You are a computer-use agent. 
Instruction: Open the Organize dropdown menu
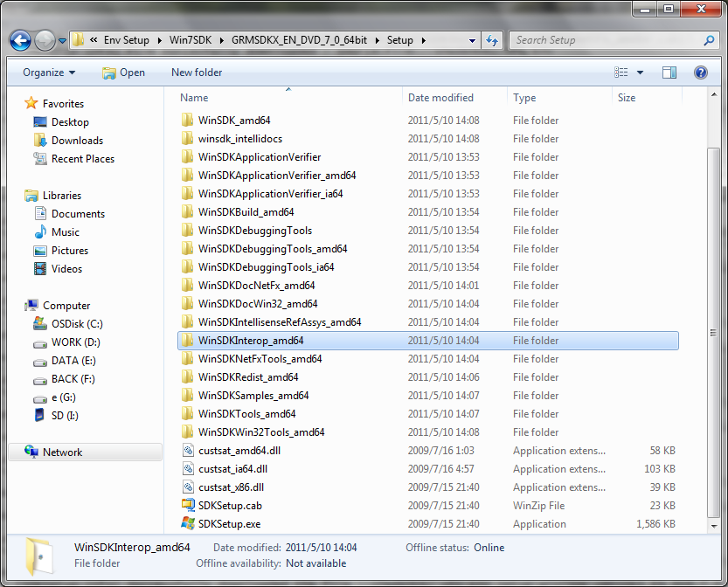pyautogui.click(x=49, y=73)
